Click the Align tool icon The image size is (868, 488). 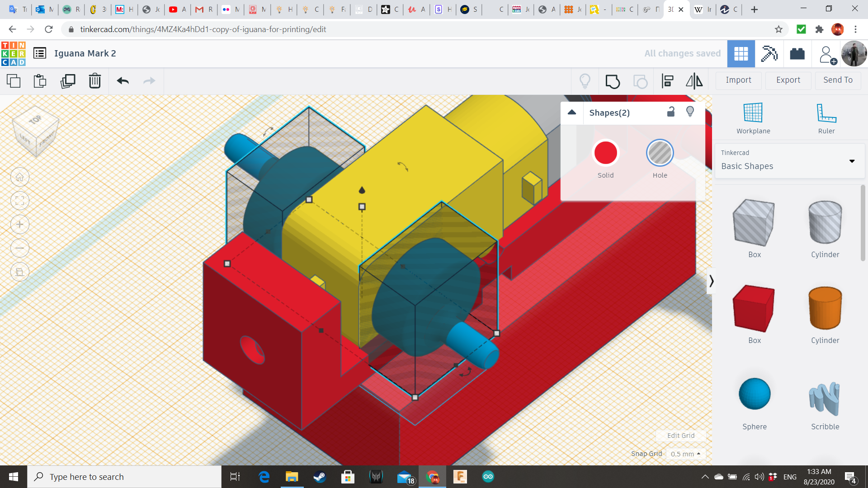(667, 81)
